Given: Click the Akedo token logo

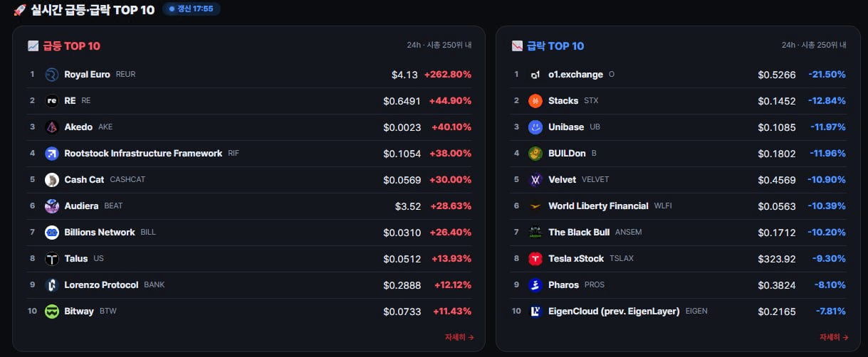Looking at the screenshot, I should pos(52,127).
